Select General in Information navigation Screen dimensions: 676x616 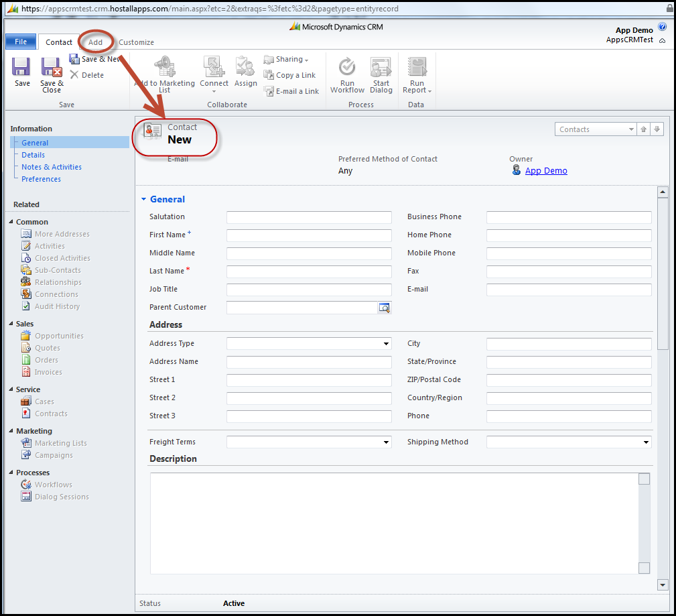tap(35, 142)
